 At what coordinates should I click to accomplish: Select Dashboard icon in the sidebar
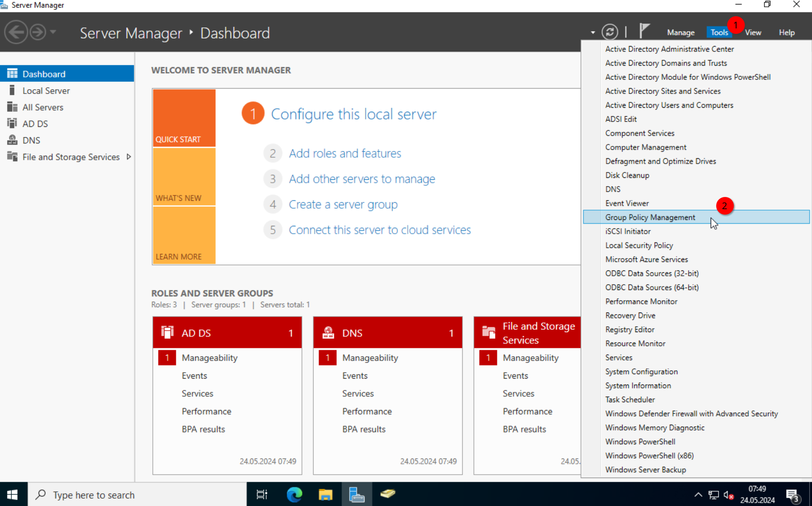point(12,73)
